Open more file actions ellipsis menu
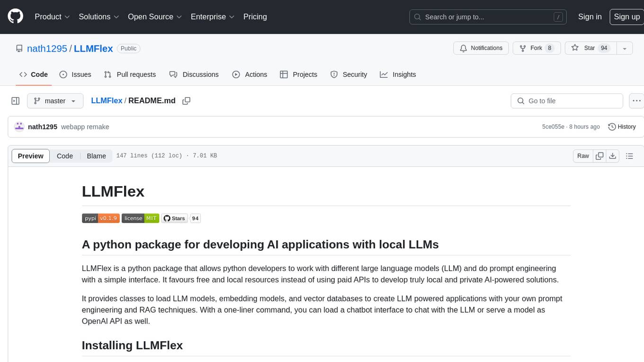The width and height of the screenshot is (644, 362). (x=636, y=101)
